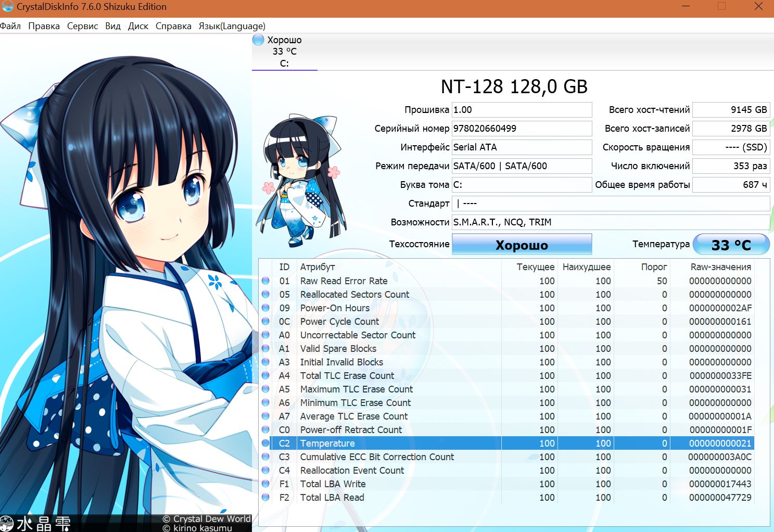Click the Атрибут column header

[x=399, y=267]
